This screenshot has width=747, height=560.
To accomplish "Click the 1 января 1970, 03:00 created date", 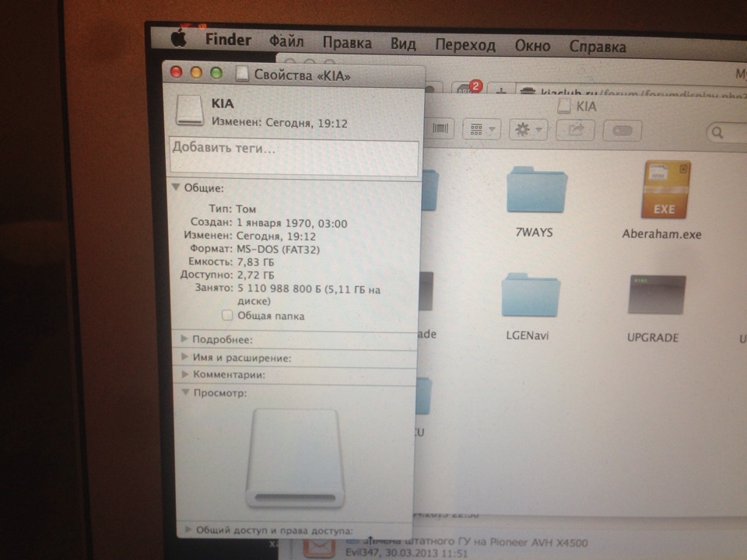I will coord(292,223).
